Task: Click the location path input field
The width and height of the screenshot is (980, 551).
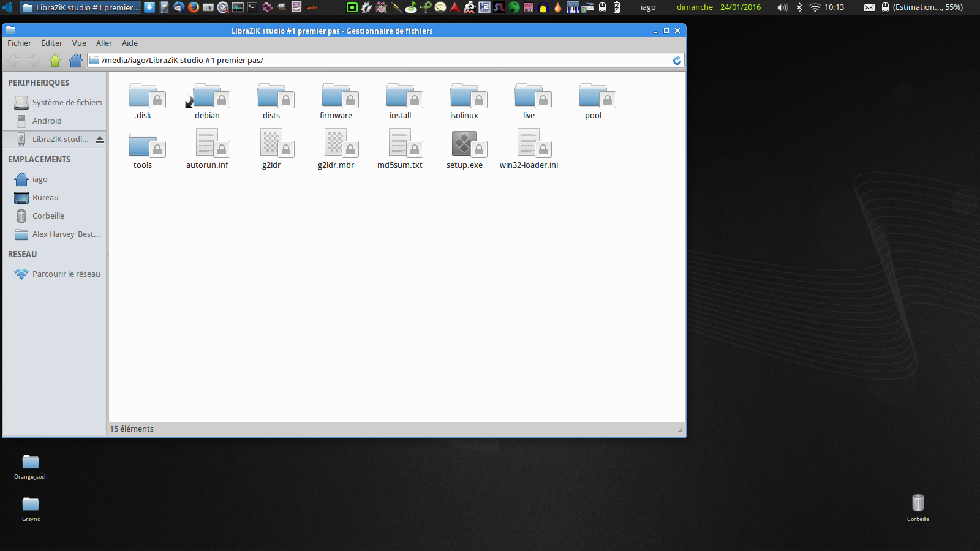Action: click(x=385, y=60)
